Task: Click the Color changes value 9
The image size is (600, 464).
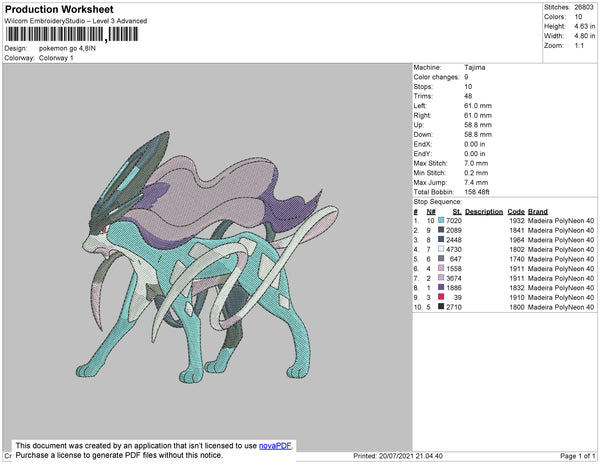Action: 466,77
